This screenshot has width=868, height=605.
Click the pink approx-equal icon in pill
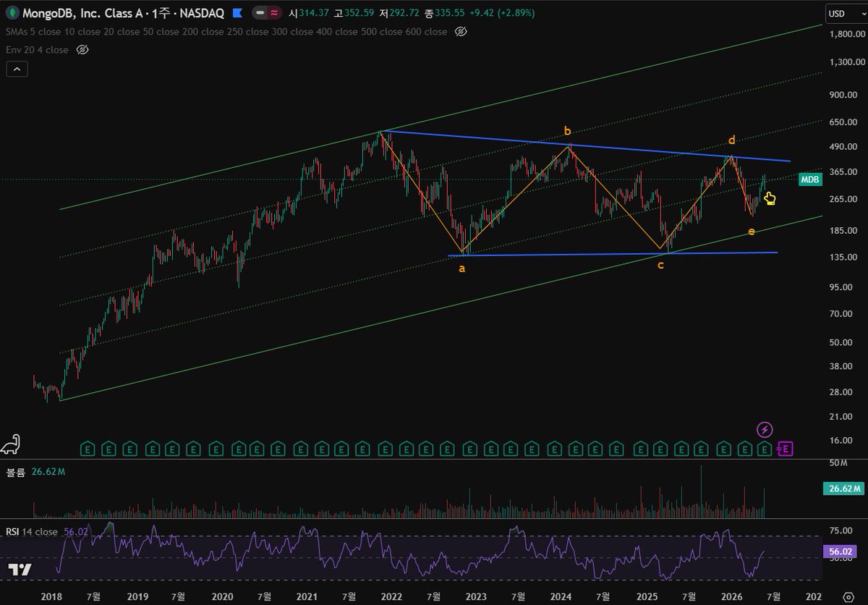click(273, 13)
